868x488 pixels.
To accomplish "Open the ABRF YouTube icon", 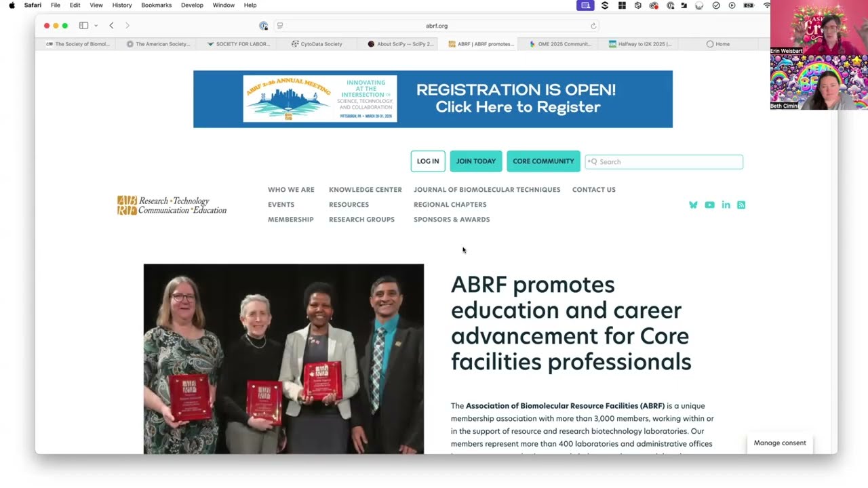I will pyautogui.click(x=709, y=205).
